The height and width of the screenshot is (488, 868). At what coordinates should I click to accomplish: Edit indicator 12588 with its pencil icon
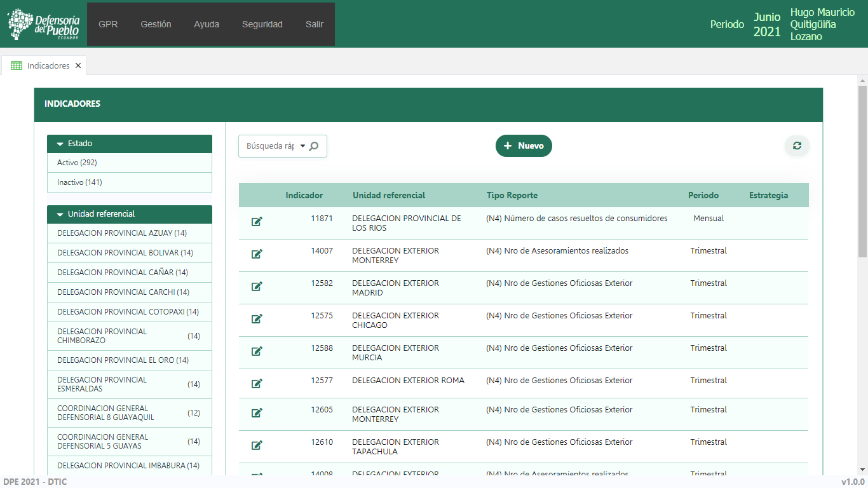click(x=257, y=351)
